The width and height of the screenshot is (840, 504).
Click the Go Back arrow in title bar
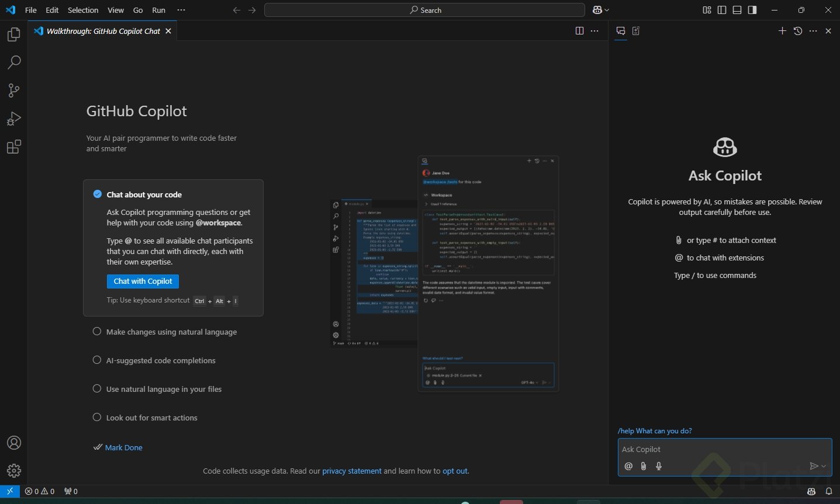click(x=237, y=10)
